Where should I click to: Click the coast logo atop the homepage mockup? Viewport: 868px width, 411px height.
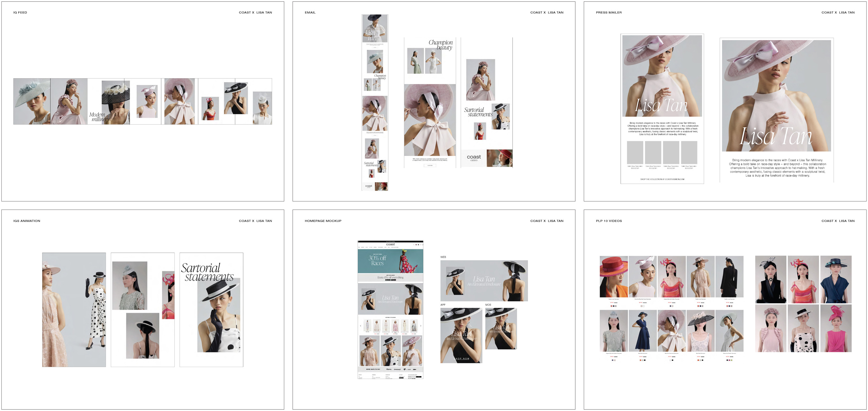click(390, 245)
